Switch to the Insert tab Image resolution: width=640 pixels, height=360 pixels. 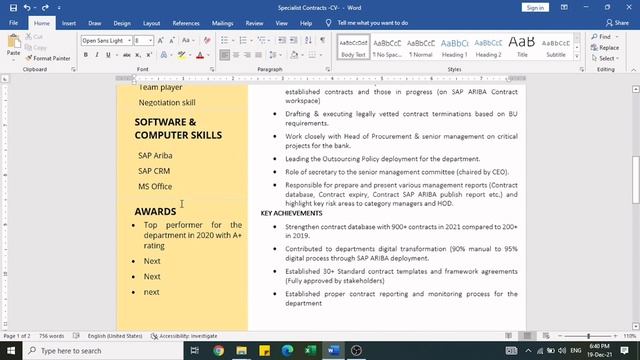(69, 23)
